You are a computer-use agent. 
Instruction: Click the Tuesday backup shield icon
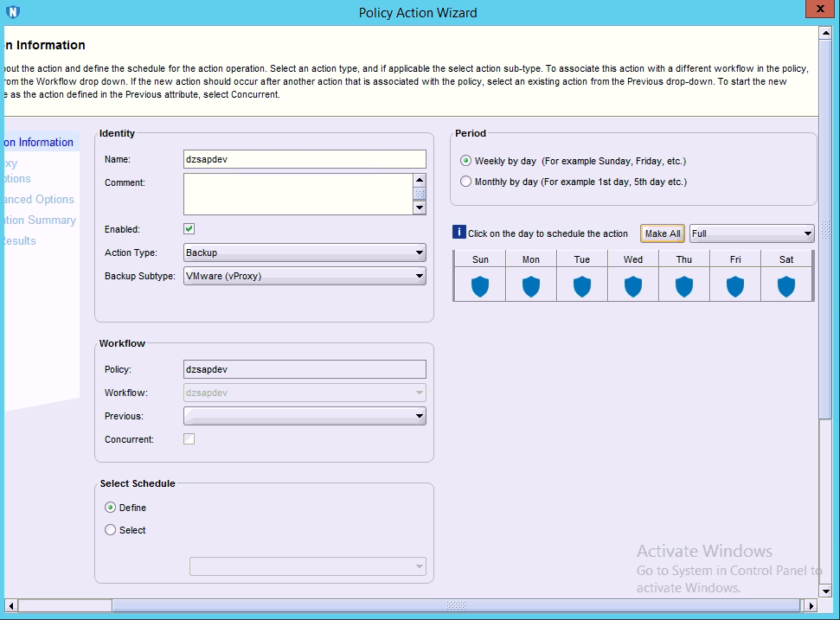(582, 286)
